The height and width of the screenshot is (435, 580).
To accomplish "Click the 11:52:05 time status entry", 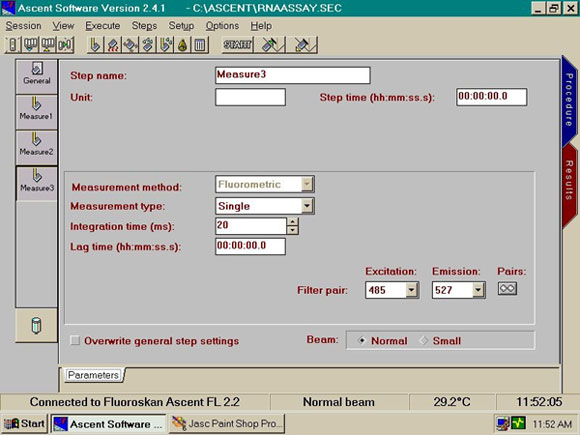I will coord(539,402).
